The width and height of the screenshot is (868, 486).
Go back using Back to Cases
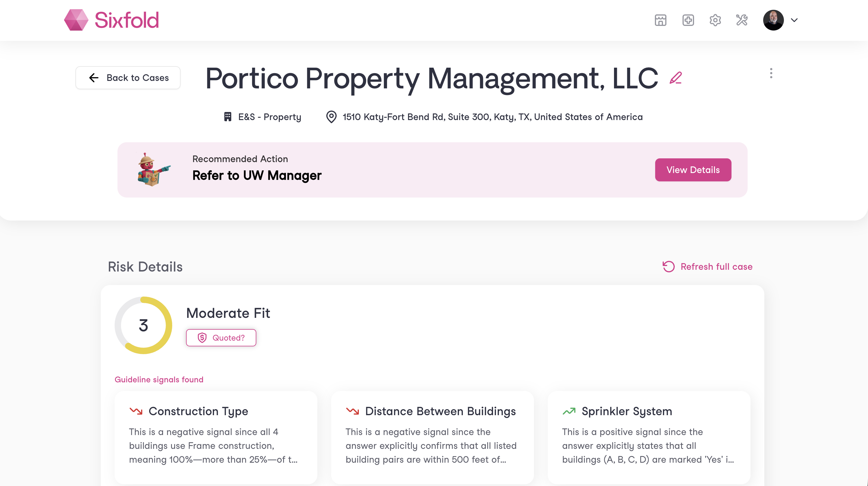[x=128, y=78]
